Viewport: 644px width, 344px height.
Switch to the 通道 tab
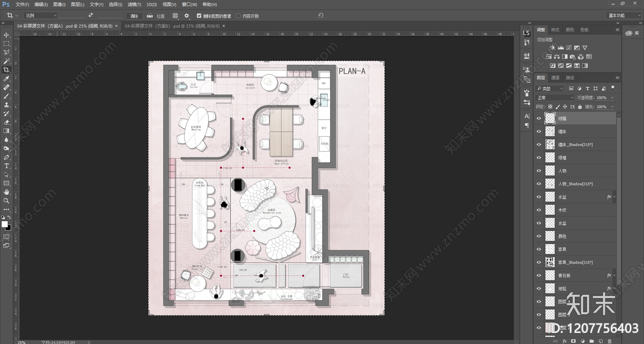click(555, 78)
